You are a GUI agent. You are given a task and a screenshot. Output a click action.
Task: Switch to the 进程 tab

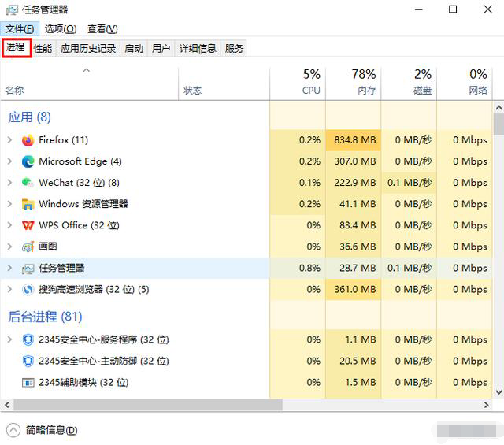16,47
